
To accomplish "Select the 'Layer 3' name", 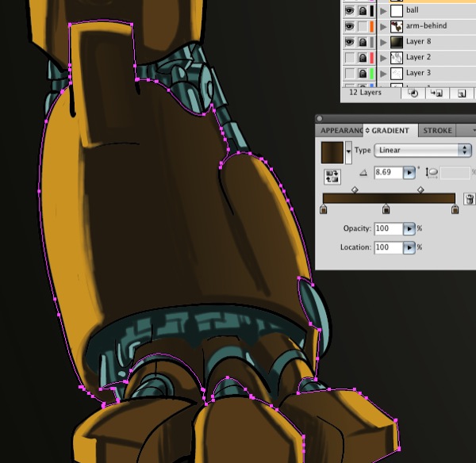I will [x=418, y=73].
